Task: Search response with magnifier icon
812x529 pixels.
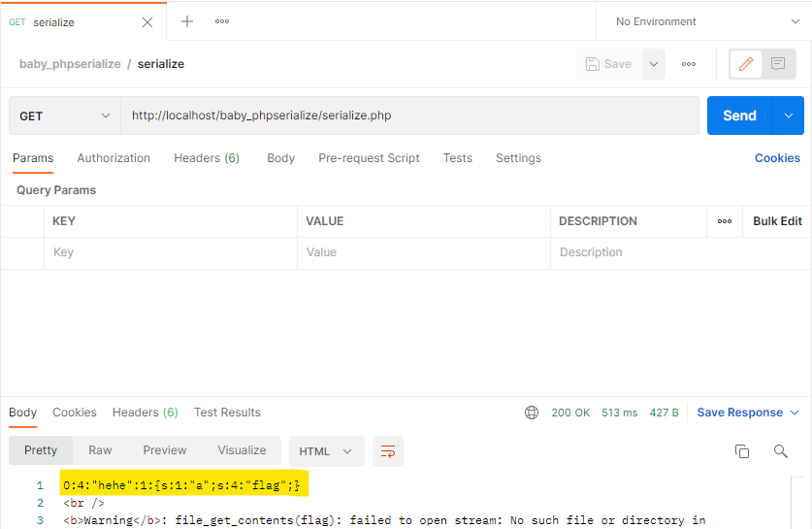Action: (x=781, y=451)
